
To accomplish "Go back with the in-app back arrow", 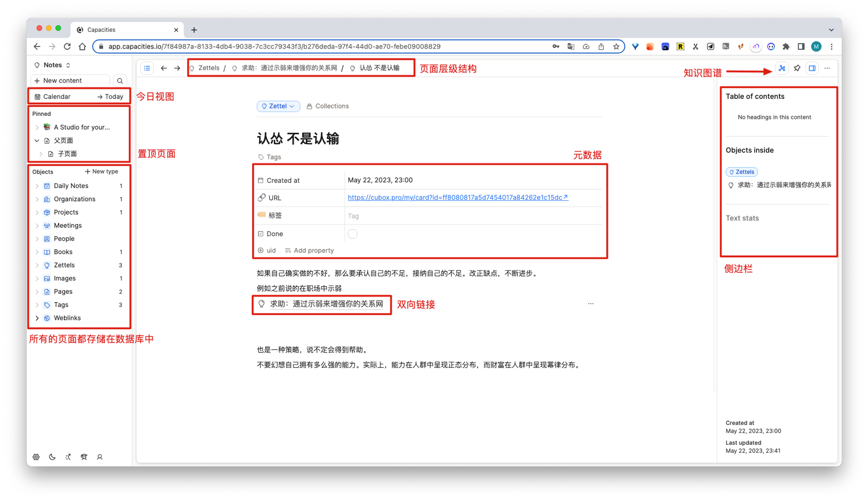I will coord(164,68).
